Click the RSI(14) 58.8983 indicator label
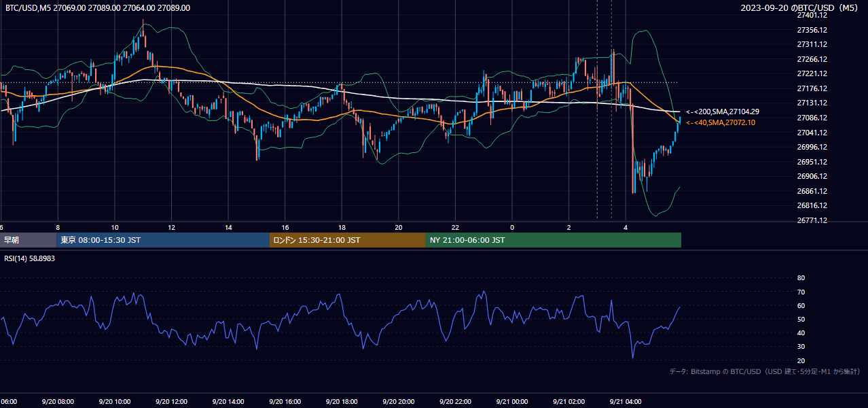The width and height of the screenshot is (868, 408). 30,259
